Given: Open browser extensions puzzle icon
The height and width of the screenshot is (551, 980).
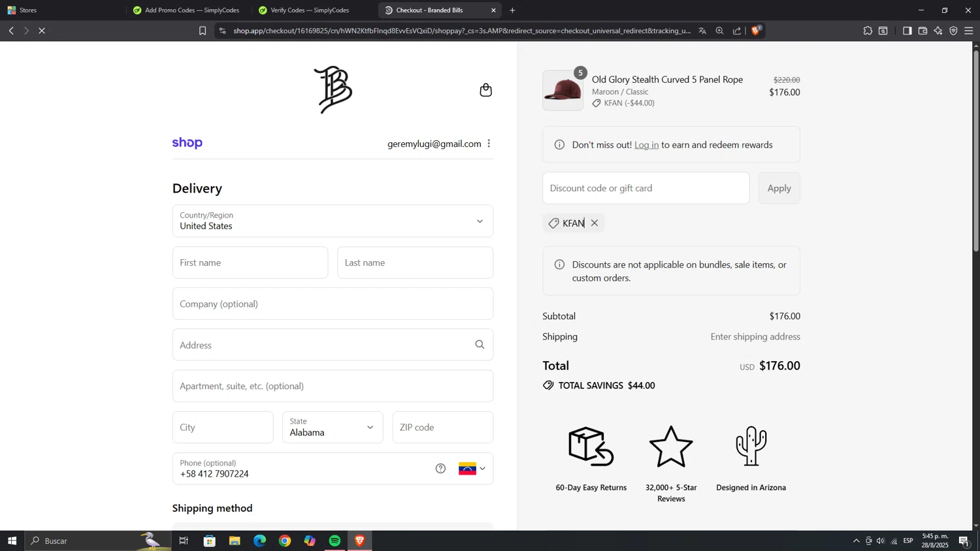Looking at the screenshot, I should (868, 31).
